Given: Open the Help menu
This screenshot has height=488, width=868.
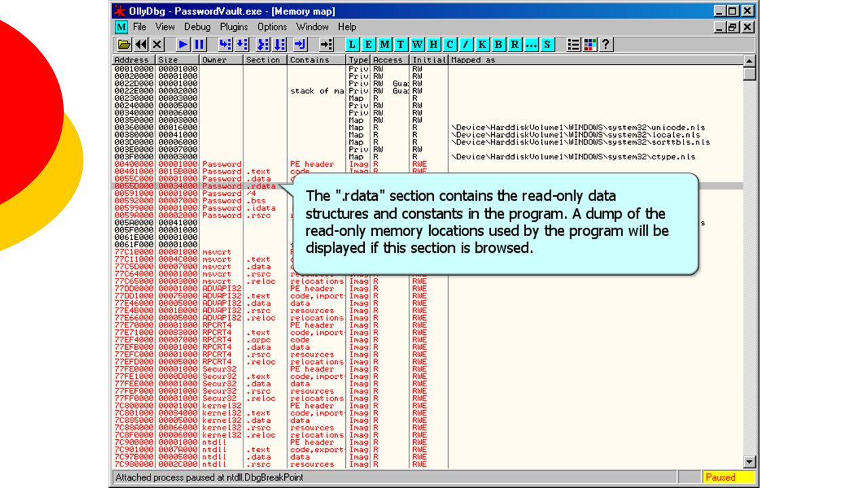Looking at the screenshot, I should pos(347,27).
